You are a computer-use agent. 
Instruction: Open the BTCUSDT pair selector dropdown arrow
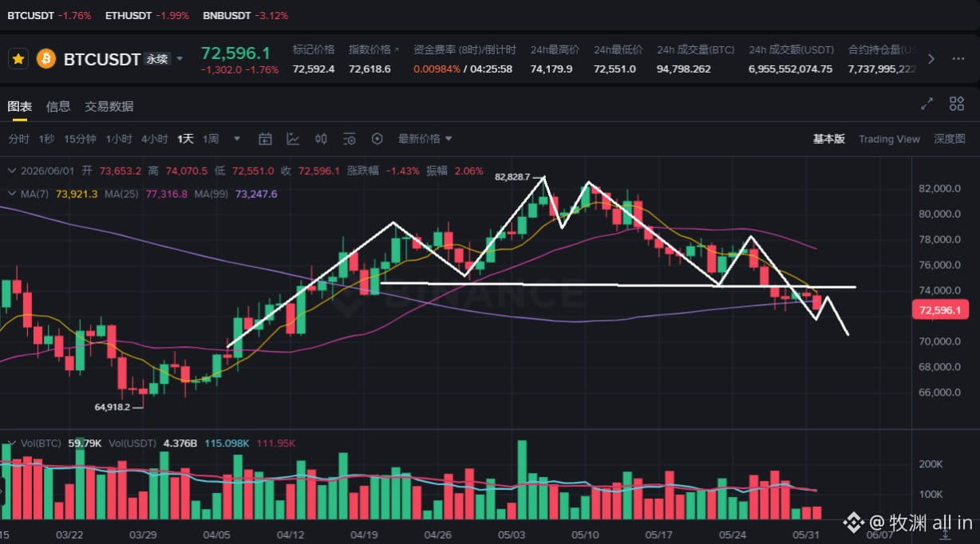pos(180,59)
